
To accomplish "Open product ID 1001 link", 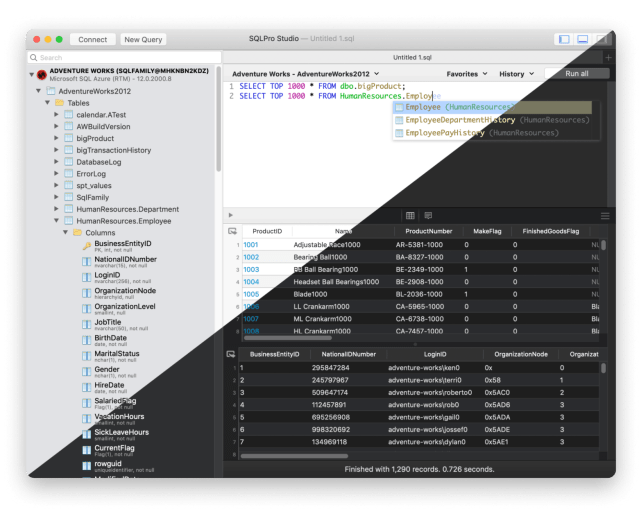I will (251, 245).
